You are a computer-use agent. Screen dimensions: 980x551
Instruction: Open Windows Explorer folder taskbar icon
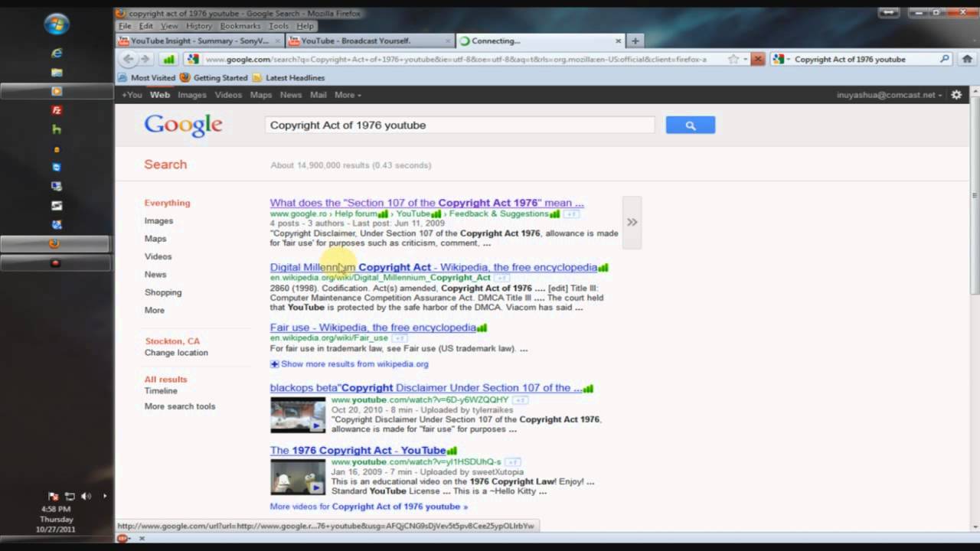57,72
